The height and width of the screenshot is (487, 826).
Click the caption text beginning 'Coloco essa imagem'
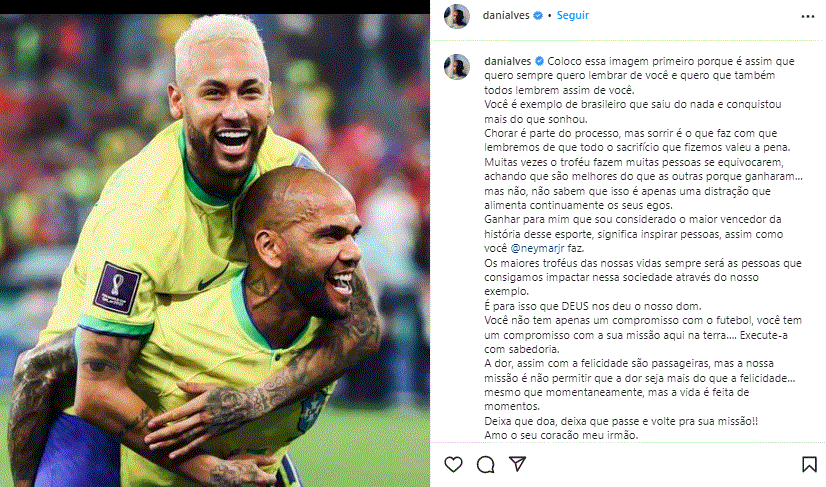640,75
